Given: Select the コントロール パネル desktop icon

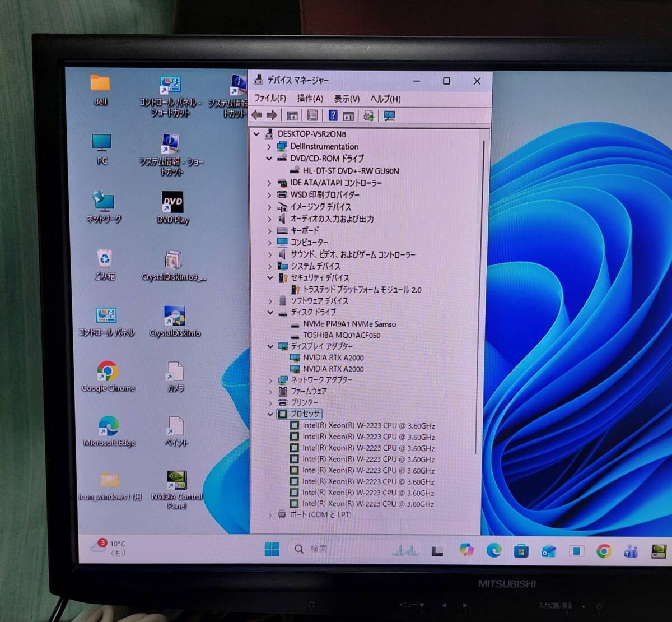Looking at the screenshot, I should (x=106, y=322).
